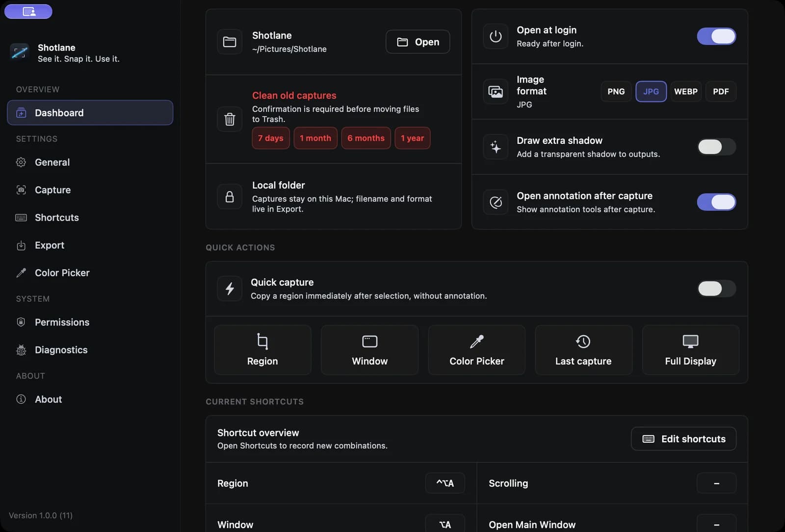Click the Image format picture icon

[x=496, y=91]
